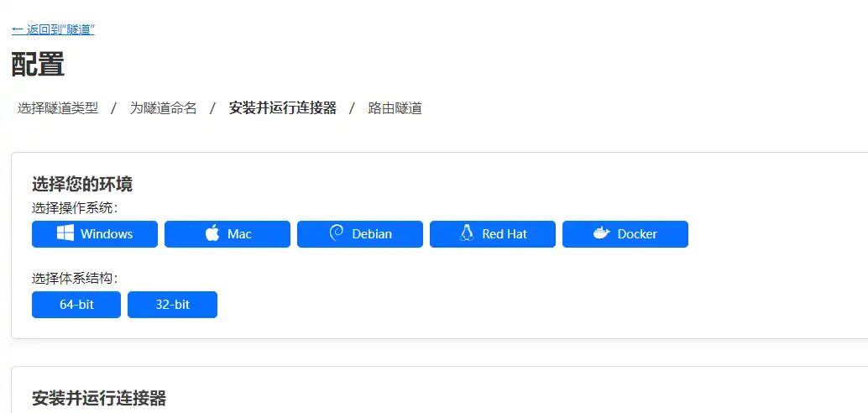
Task: Click the Red Hat penguin icon
Action: tap(467, 233)
